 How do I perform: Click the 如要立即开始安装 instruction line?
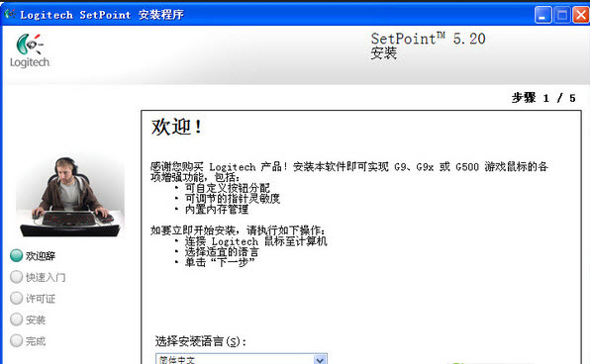(x=238, y=230)
